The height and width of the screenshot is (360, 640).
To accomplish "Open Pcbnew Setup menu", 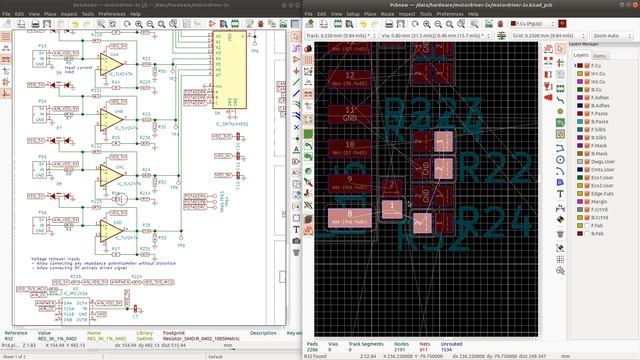I will 353,14.
